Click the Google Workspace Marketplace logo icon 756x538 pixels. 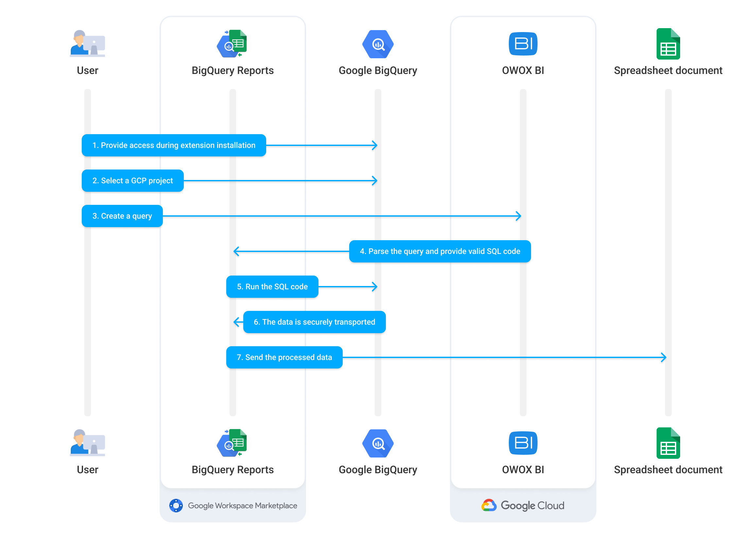coord(176,506)
